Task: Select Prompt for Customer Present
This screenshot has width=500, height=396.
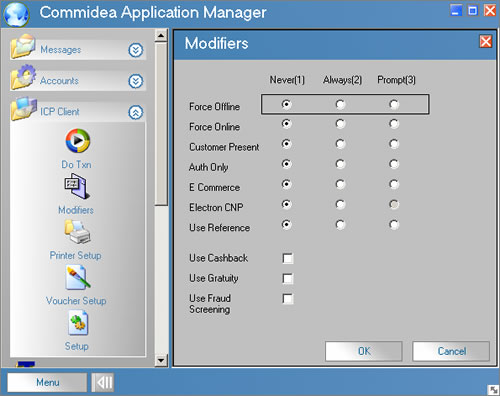Action: click(x=394, y=144)
